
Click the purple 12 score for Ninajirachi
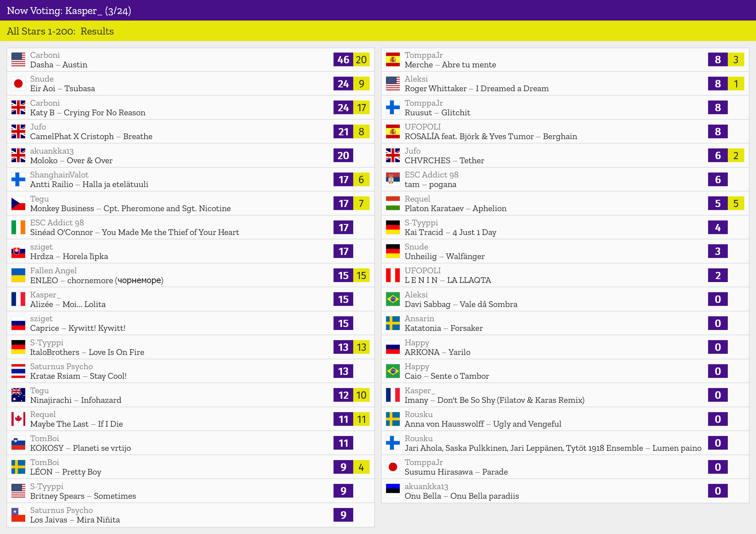[x=343, y=395]
